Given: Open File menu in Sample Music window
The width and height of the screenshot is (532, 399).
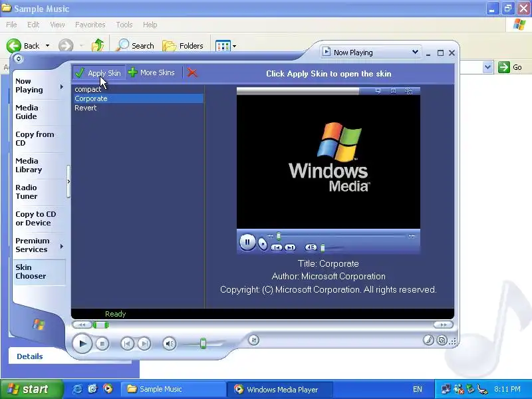Looking at the screenshot, I should pyautogui.click(x=11, y=25).
